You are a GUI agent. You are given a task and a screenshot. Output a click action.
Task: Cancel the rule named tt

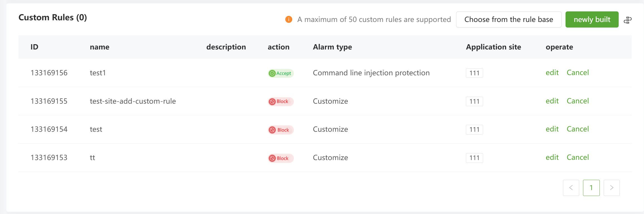click(578, 157)
